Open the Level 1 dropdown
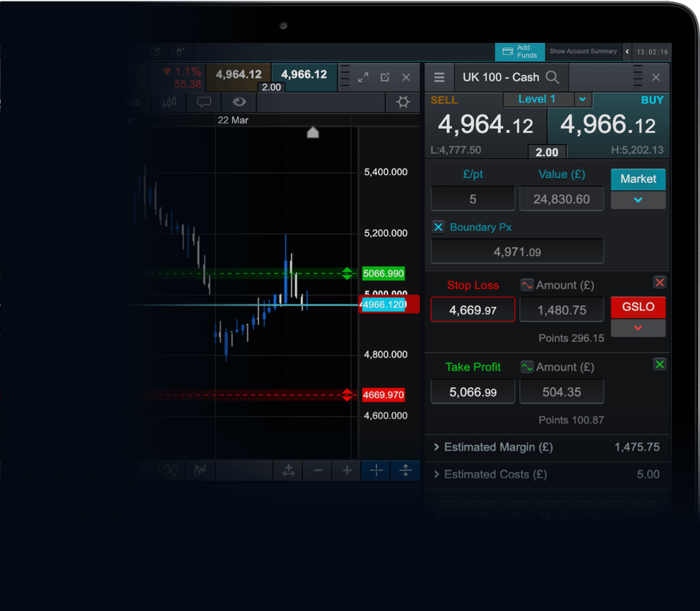The image size is (700, 611). point(581,99)
